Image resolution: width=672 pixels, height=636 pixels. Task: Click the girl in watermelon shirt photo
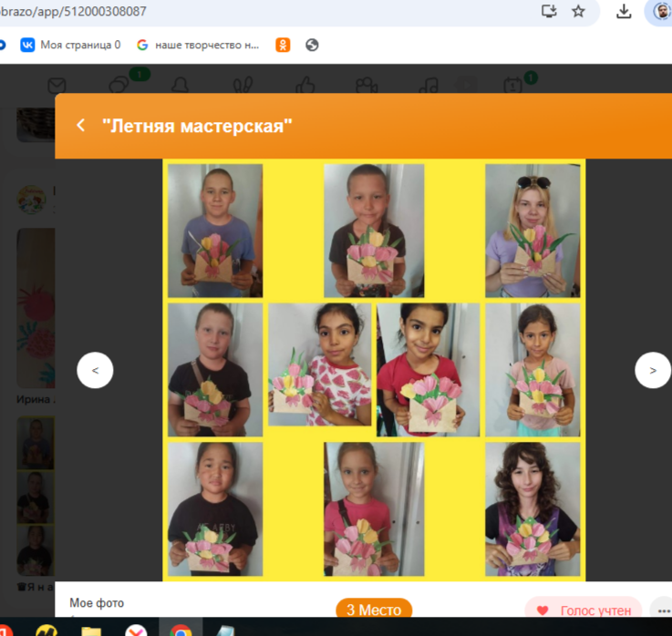coord(320,364)
